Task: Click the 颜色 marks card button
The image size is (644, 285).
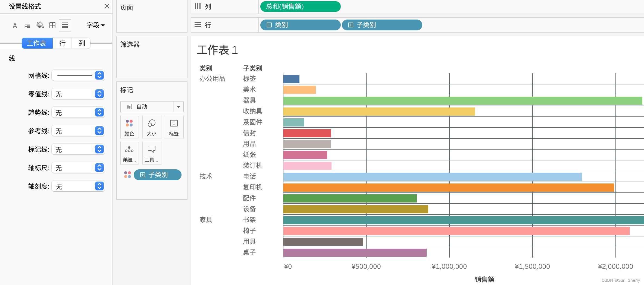Action: [130, 127]
